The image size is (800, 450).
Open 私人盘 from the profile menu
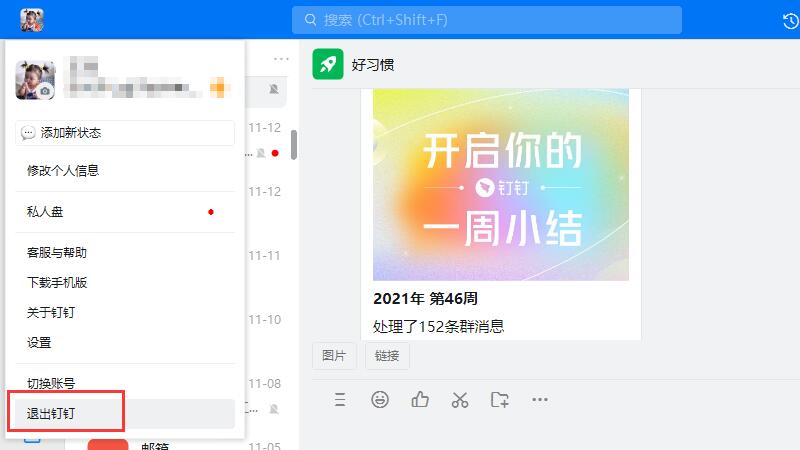pos(45,212)
